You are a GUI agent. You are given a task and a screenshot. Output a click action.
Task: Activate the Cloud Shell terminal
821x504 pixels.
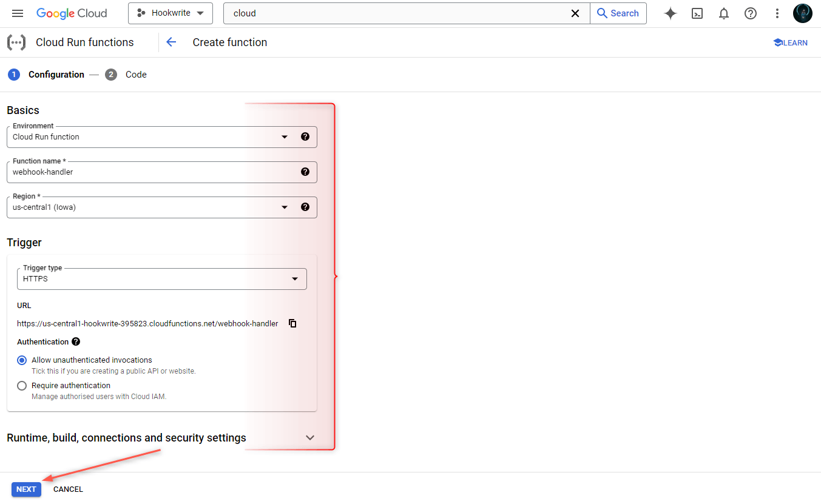pos(697,13)
